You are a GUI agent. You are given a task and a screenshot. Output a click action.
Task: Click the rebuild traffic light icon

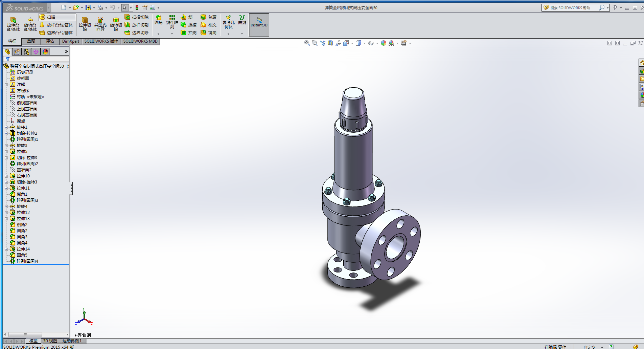[137, 7]
